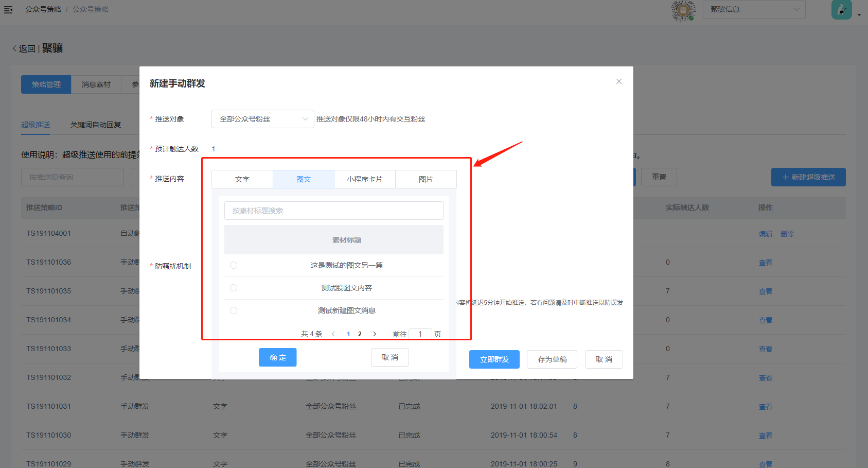Viewport: 868px width, 468px height.
Task: Go to next page of materials
Action: (375, 334)
